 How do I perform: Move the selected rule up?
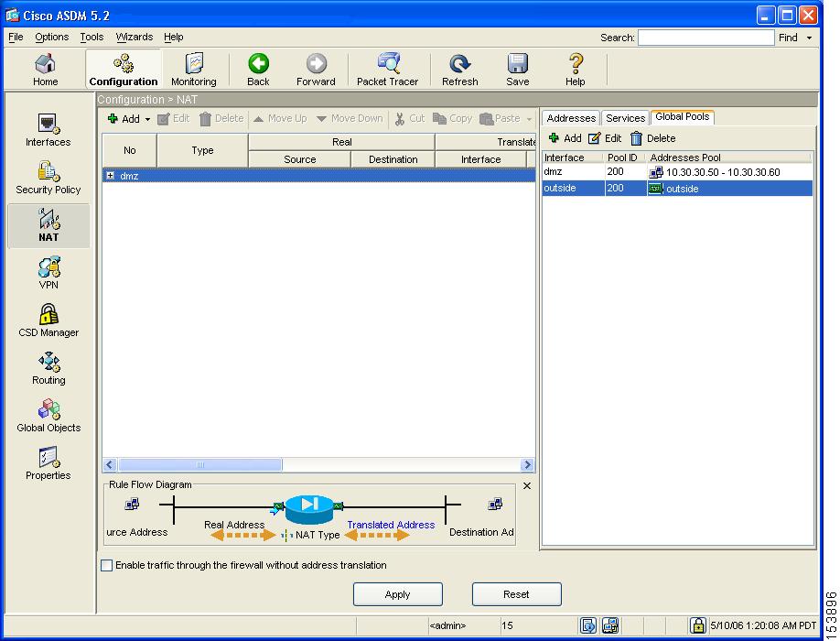pyautogui.click(x=280, y=118)
